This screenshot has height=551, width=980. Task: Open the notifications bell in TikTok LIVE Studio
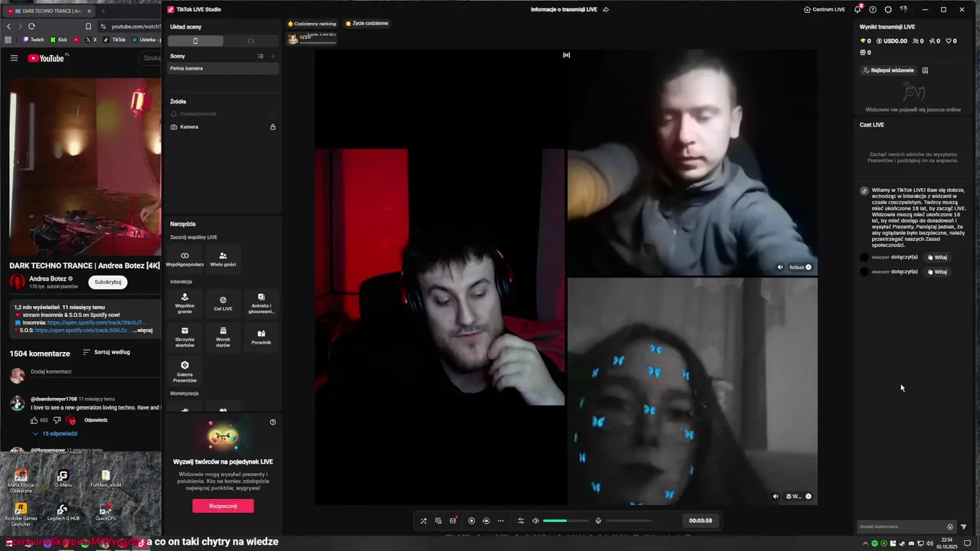pos(857,9)
